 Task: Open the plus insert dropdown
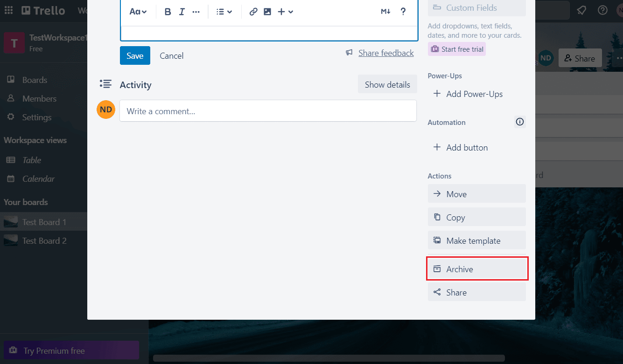pos(285,12)
